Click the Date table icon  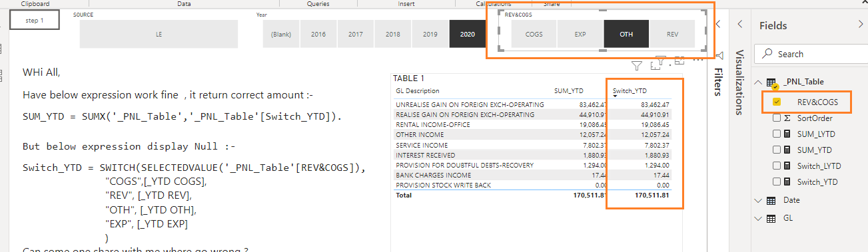pyautogui.click(x=771, y=200)
